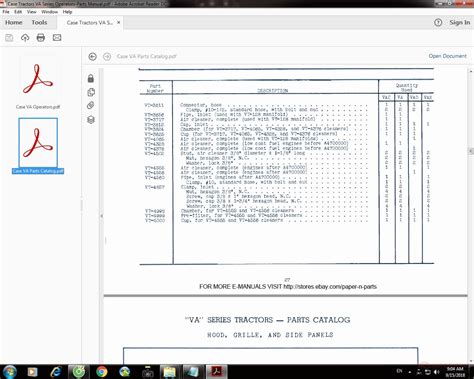
Task: Open the help question mark icon
Action: (438, 23)
